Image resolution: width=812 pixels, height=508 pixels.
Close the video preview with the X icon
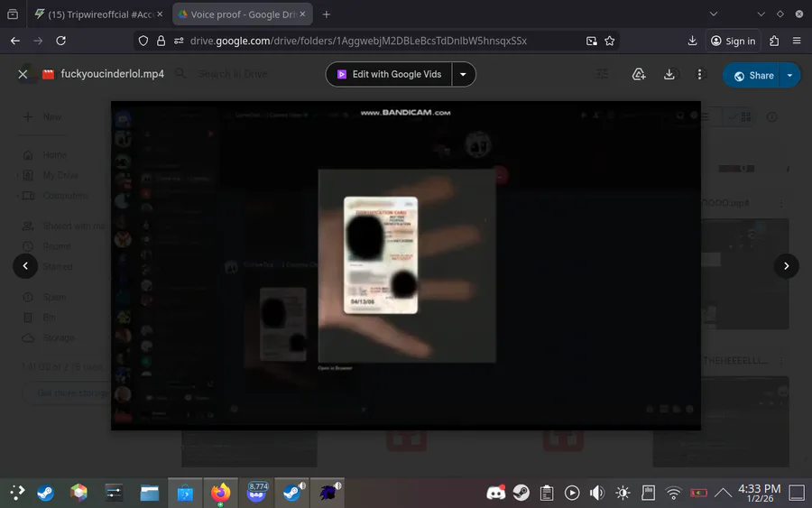tap(23, 74)
